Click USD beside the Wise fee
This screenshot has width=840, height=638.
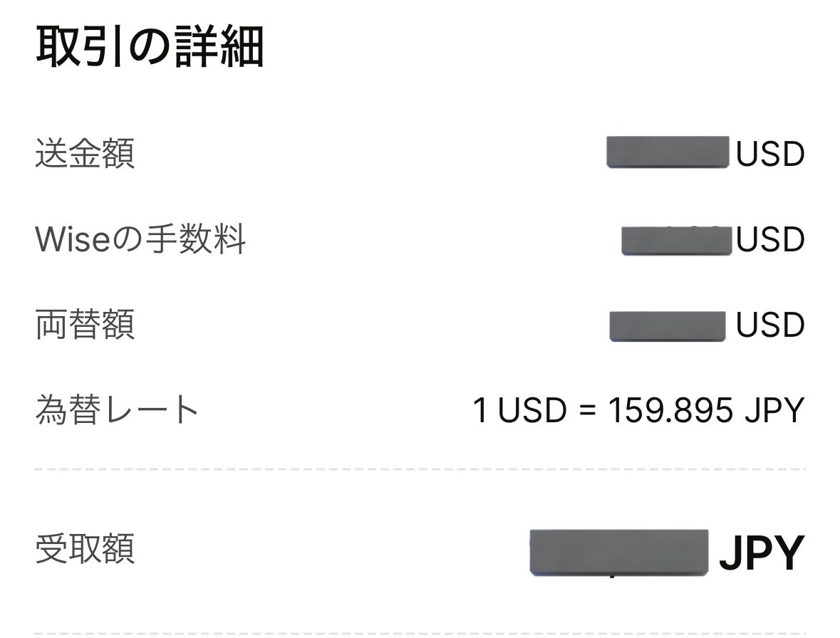[x=770, y=240]
